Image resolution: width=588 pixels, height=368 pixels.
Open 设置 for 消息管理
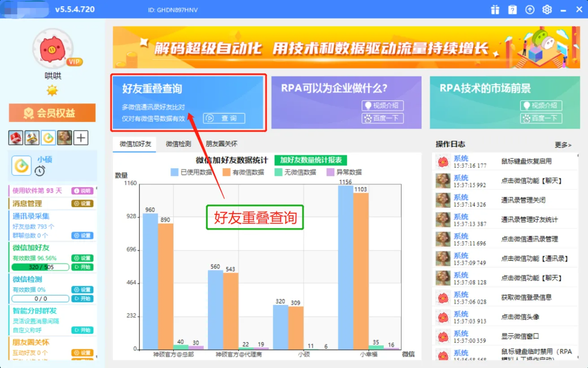click(x=82, y=203)
